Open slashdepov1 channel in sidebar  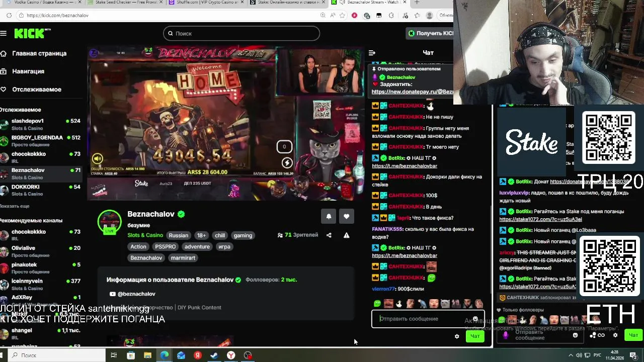pyautogui.click(x=40, y=124)
